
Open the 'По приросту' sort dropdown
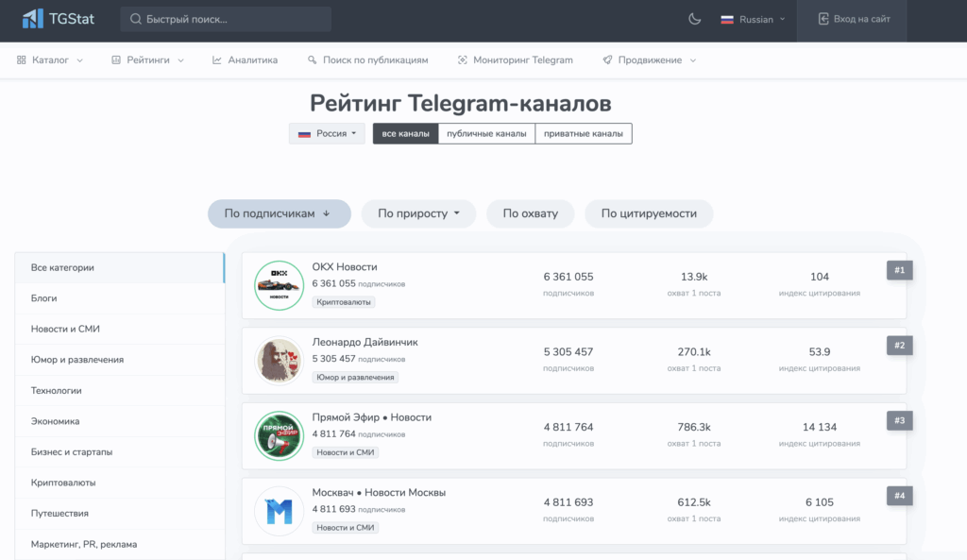[x=419, y=213]
